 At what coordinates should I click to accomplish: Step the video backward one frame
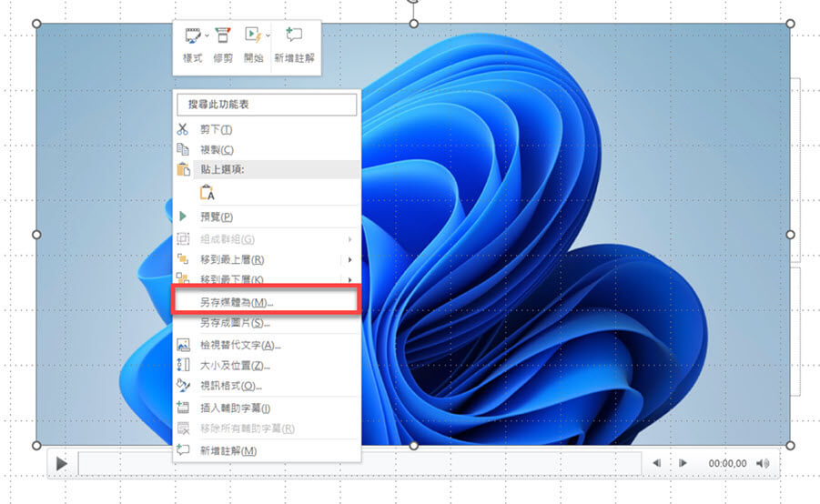pos(657,463)
